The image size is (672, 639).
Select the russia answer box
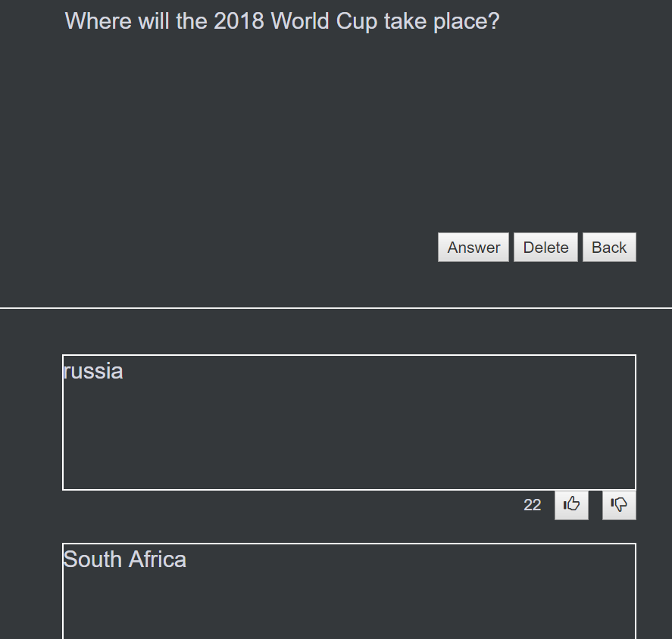pos(349,422)
